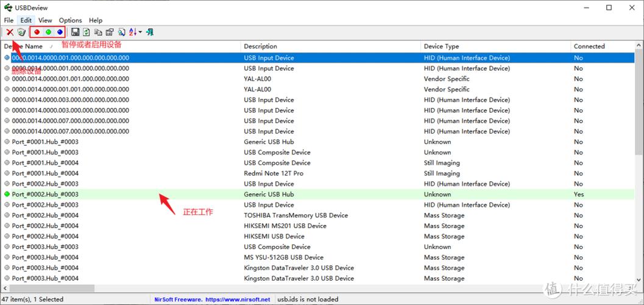Click status dot of TOSHIBA TransMemory row
Screen dimensions: 644x305
[7, 215]
